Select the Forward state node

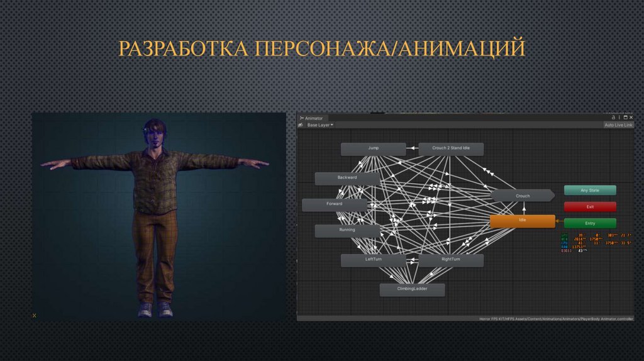click(x=335, y=204)
